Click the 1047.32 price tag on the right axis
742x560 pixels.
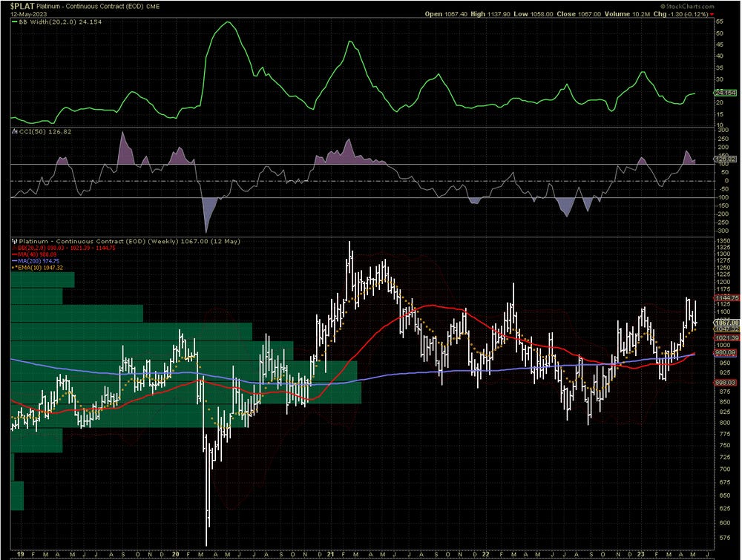pos(727,329)
